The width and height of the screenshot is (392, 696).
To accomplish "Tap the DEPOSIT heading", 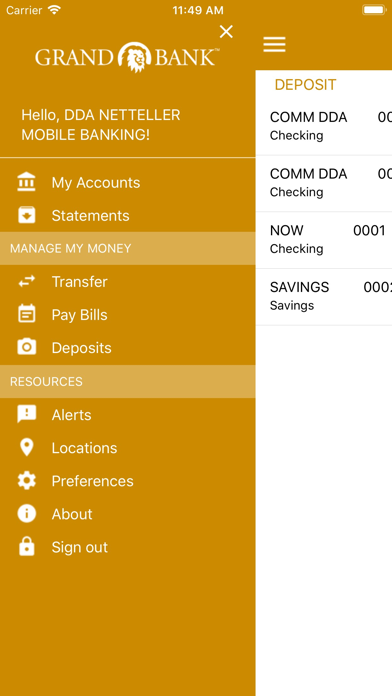I will coord(305,85).
